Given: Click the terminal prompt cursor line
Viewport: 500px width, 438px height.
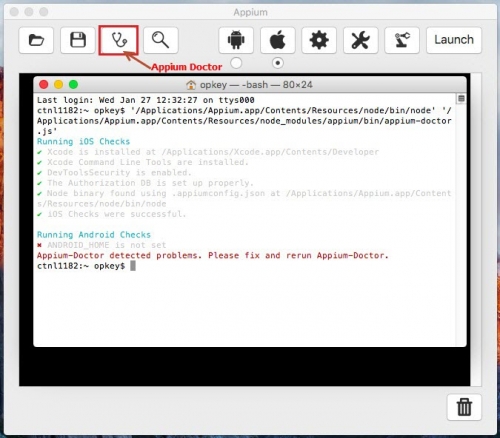Looking at the screenshot, I should (x=86, y=266).
